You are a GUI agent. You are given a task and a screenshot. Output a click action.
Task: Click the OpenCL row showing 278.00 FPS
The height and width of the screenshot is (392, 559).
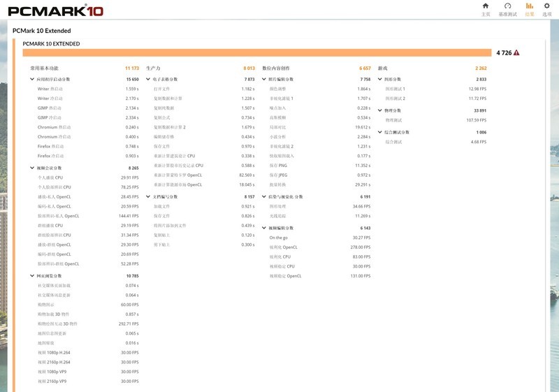(320, 247)
